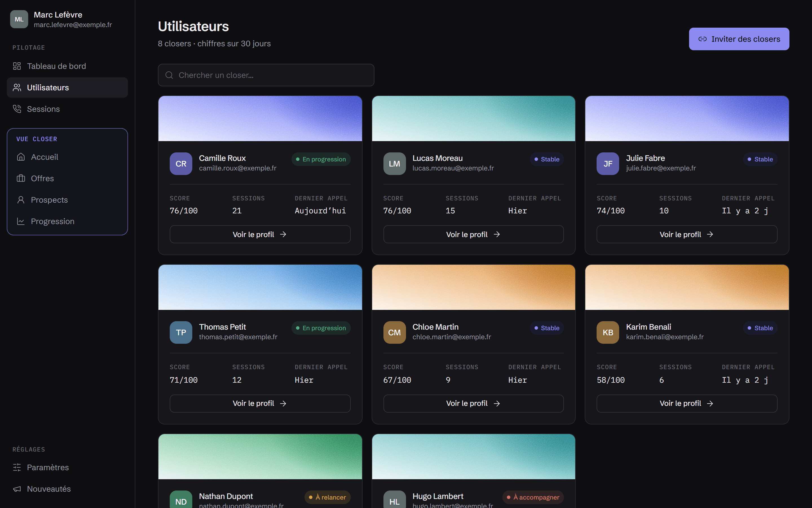Click Karim Benali's score 58/100

point(611,380)
